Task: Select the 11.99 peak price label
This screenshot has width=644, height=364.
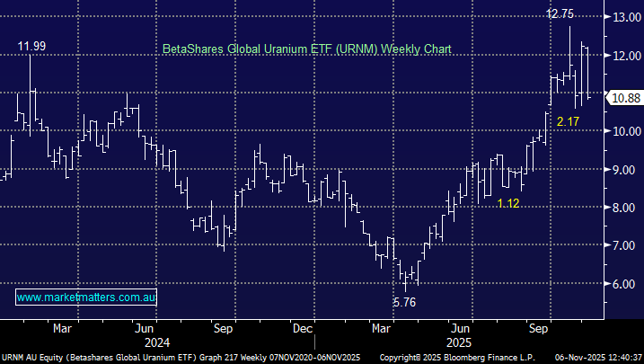Action: [30, 45]
